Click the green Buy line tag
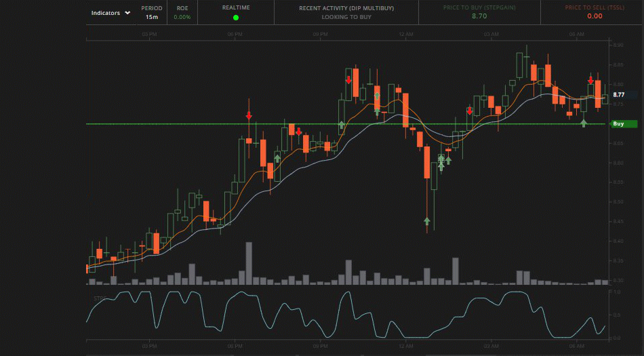The width and height of the screenshot is (644, 356). point(624,123)
